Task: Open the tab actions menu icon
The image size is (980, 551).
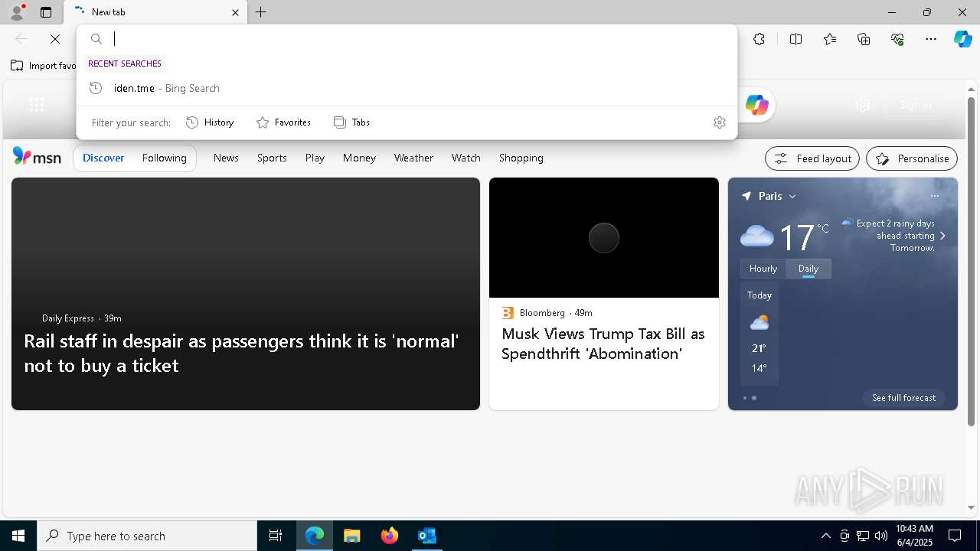Action: [x=46, y=12]
